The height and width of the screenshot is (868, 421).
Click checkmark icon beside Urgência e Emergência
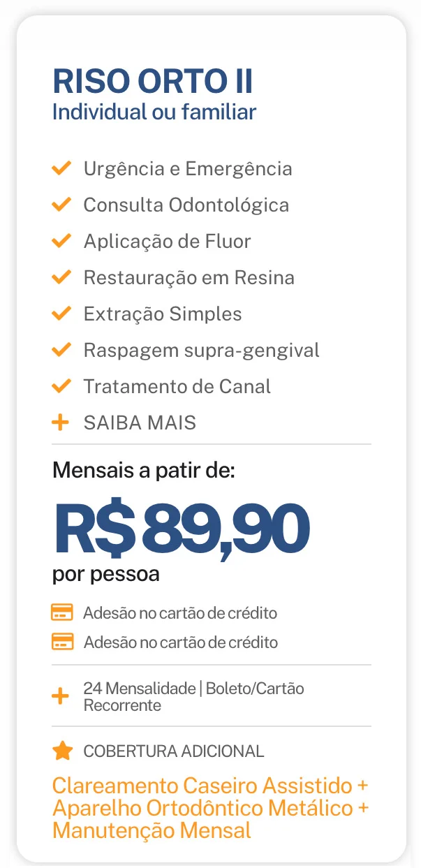[62, 168]
